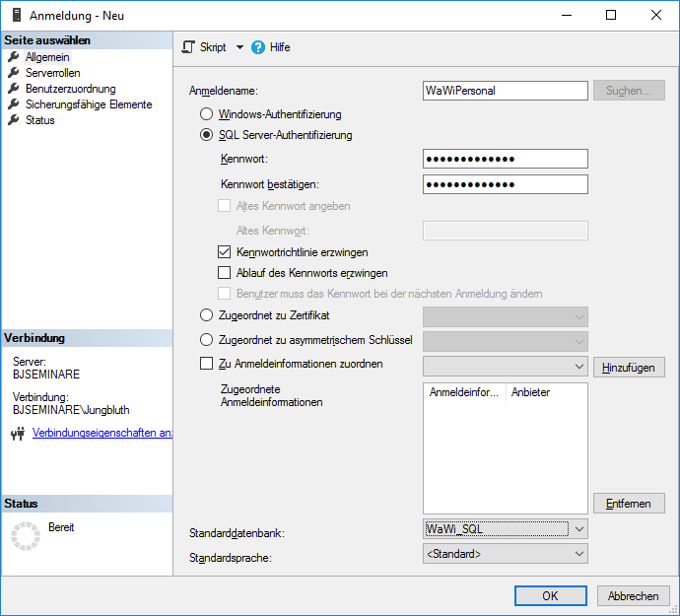
Task: Open Verbindungseigenschaften anzeigen link
Action: pyautogui.click(x=102, y=433)
